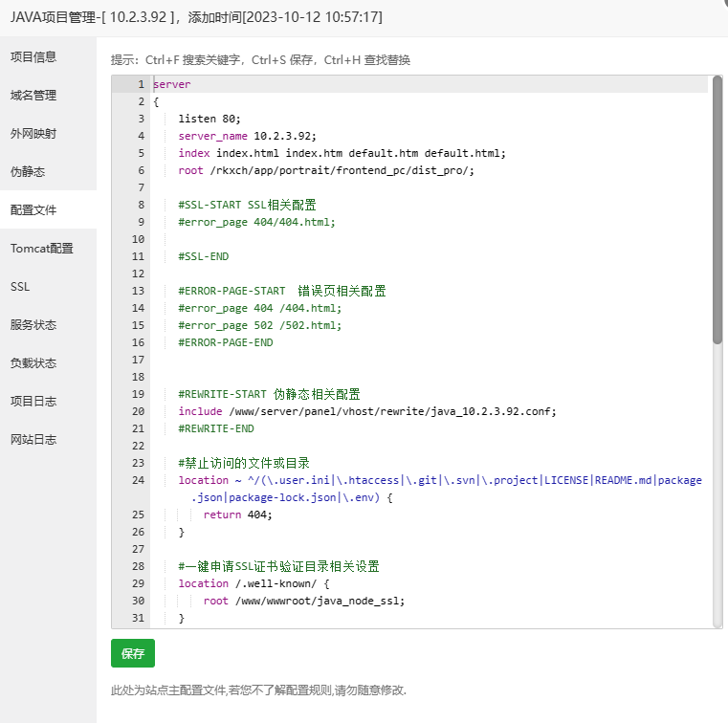Screen dimensions: 728x723
Task: Click the editor vertical scrollbar thumb
Action: click(x=717, y=209)
